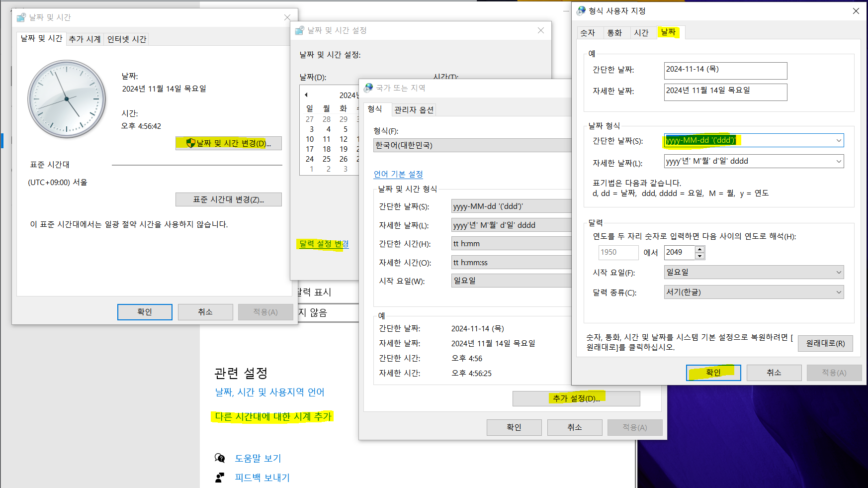Open 자세한 날짜(L) format dropdown
Viewport: 868px width, 488px height.
pyautogui.click(x=839, y=161)
